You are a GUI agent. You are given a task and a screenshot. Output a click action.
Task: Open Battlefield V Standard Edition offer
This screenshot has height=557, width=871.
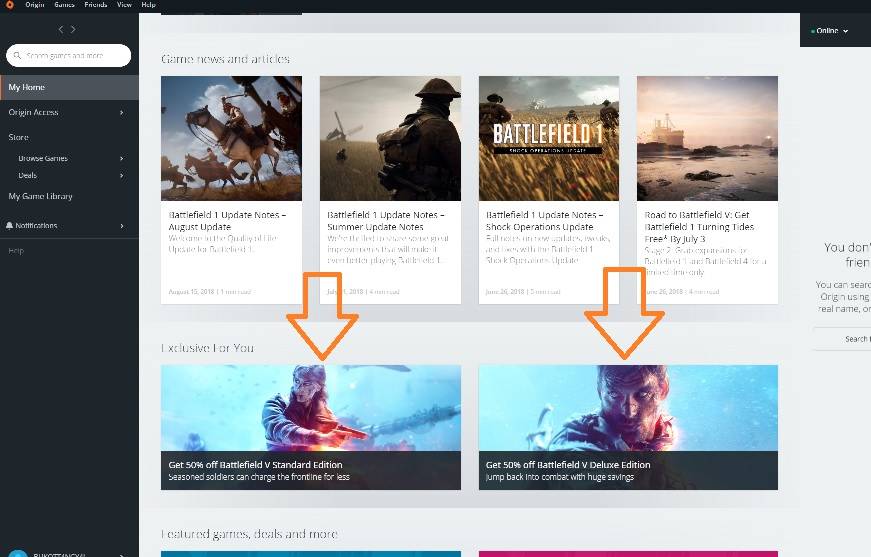(x=311, y=427)
